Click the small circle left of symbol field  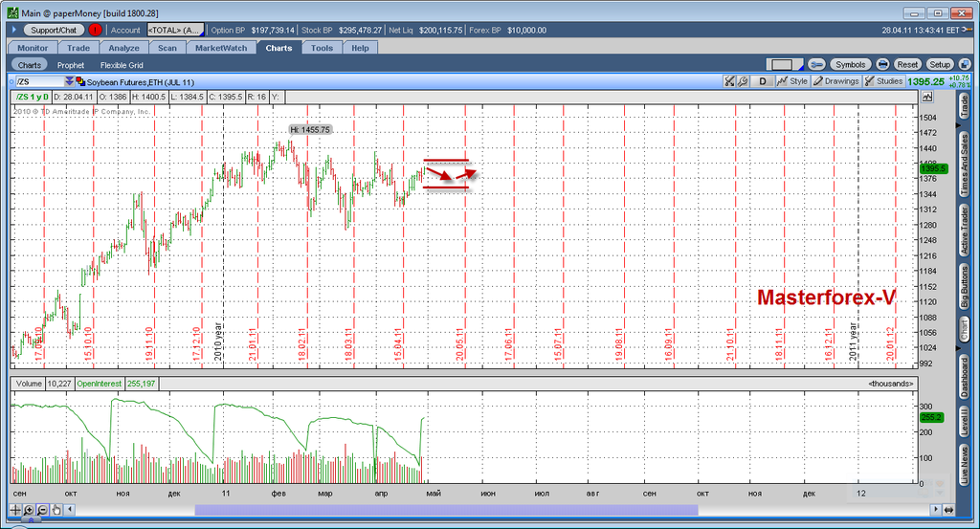pyautogui.click(x=11, y=82)
